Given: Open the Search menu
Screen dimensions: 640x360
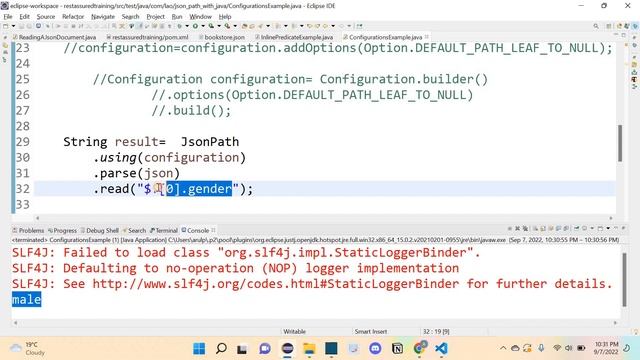Looking at the screenshot, I should [131, 17].
